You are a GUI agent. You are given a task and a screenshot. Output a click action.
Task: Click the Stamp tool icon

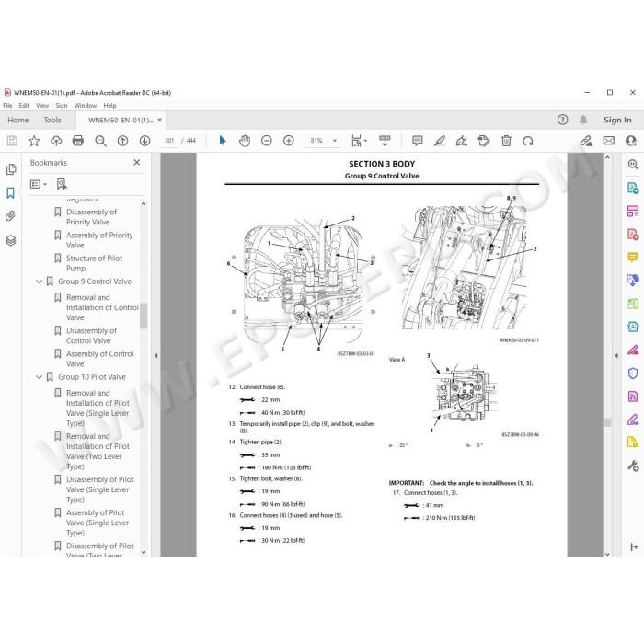tap(484, 141)
